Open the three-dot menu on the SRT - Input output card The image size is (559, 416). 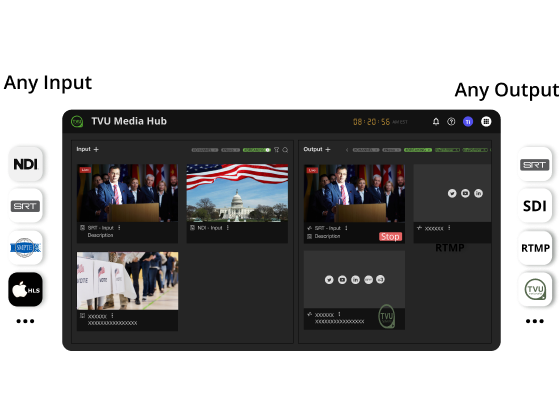tap(346, 228)
